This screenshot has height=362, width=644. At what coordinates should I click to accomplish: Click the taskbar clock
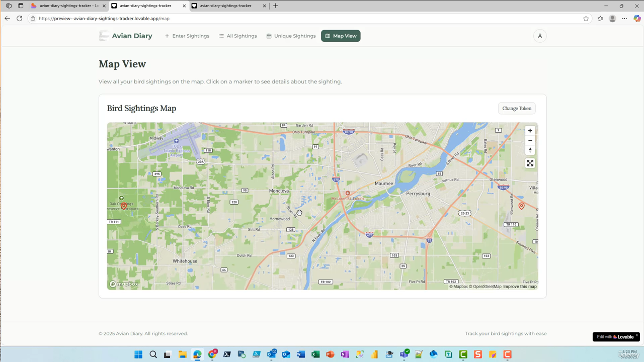pos(629,354)
